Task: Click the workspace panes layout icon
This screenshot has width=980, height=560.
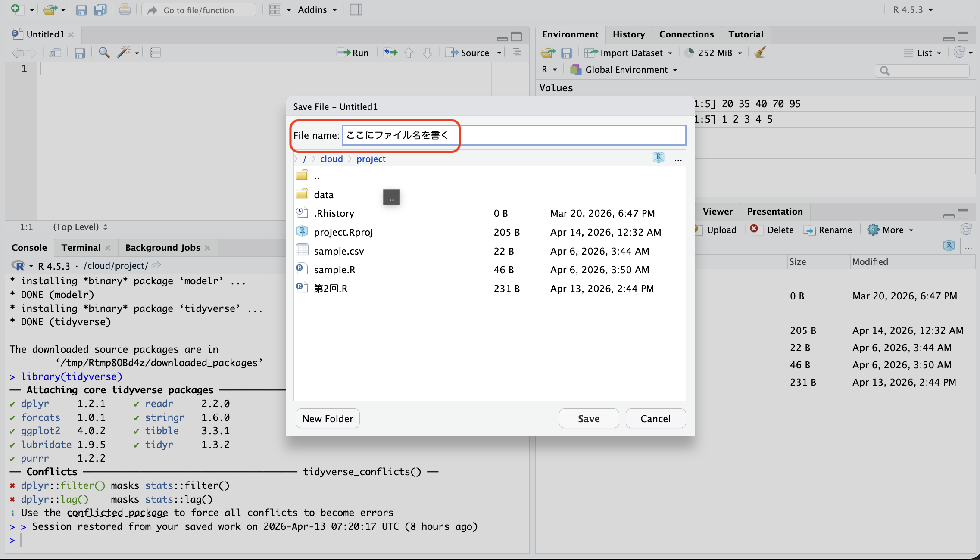Action: click(x=275, y=9)
